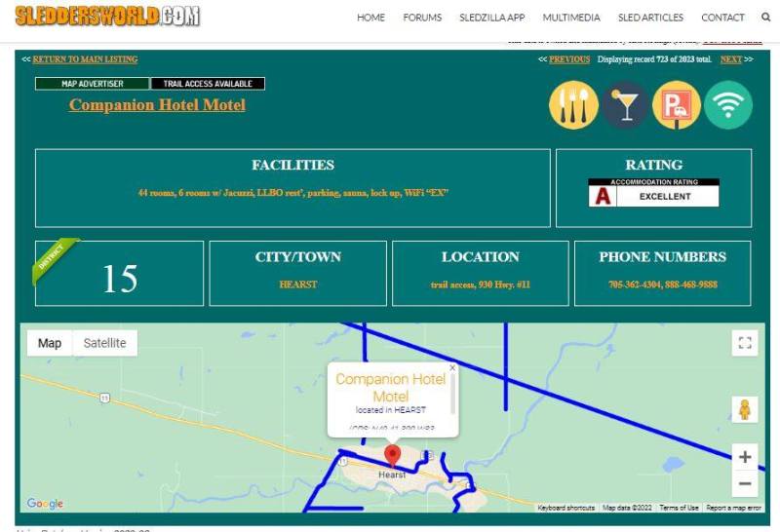The width and height of the screenshot is (780, 532).
Task: Go to the NEXT record
Action: [730, 59]
